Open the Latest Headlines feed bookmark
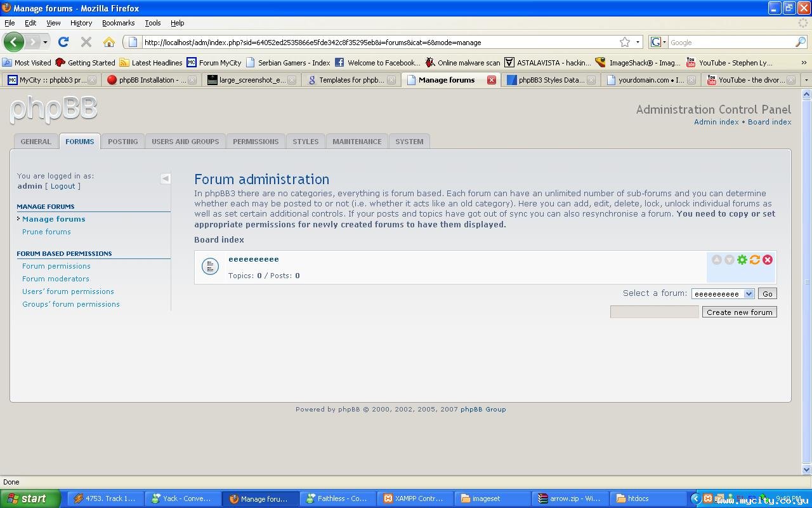 click(x=151, y=62)
